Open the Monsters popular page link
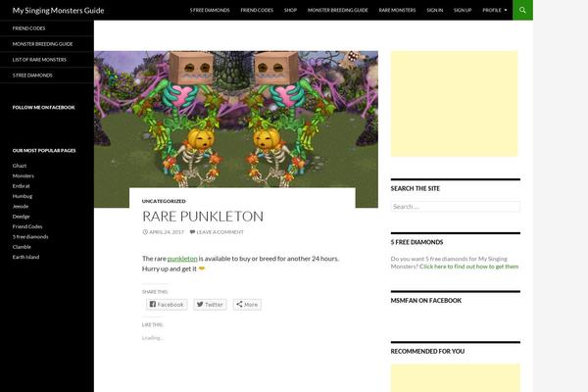 coord(23,175)
